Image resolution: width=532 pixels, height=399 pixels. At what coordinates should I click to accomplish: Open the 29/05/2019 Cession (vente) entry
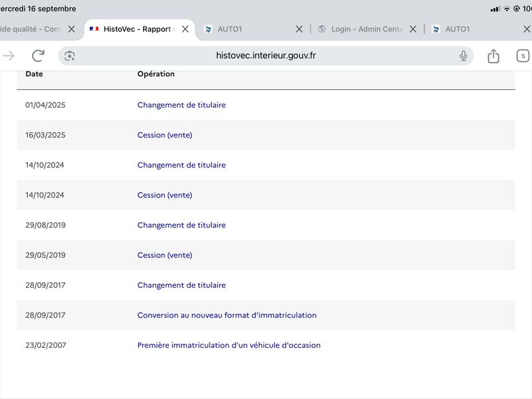(x=164, y=255)
